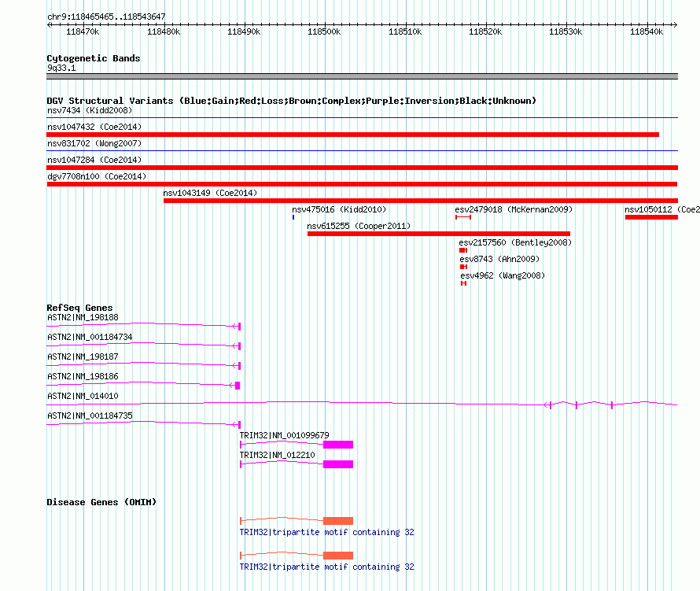Click the red bar of nsv1047432
The height and width of the screenshot is (591, 700).
(x=352, y=135)
